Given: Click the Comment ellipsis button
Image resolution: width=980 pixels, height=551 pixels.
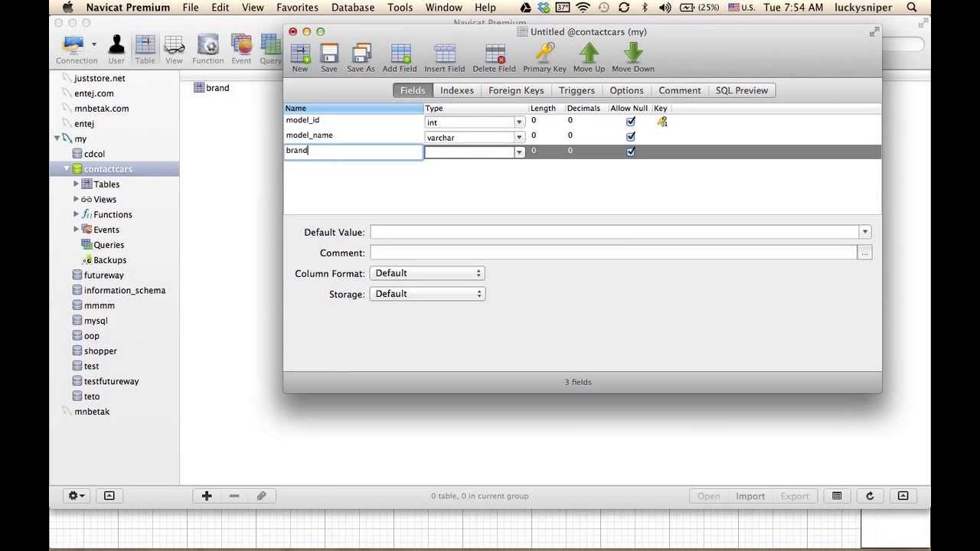Looking at the screenshot, I should (x=864, y=253).
